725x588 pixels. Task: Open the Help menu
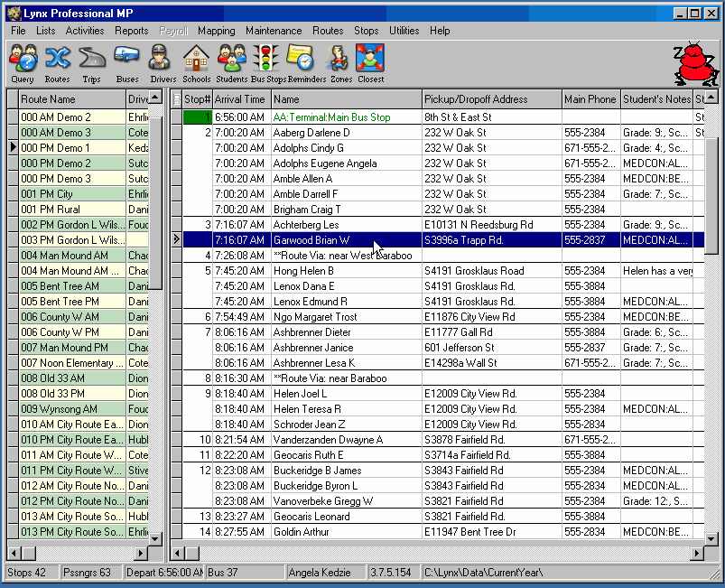point(440,31)
